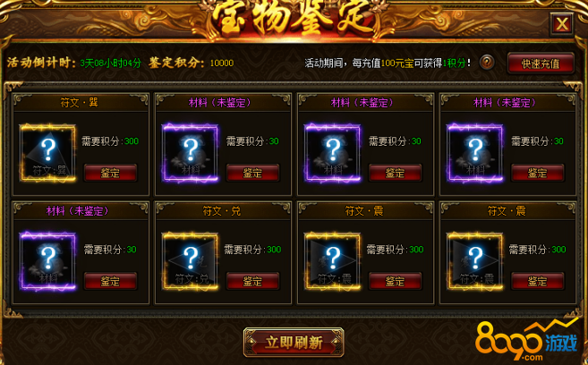Select the 符文·兑 mystery item icon

pos(191,261)
